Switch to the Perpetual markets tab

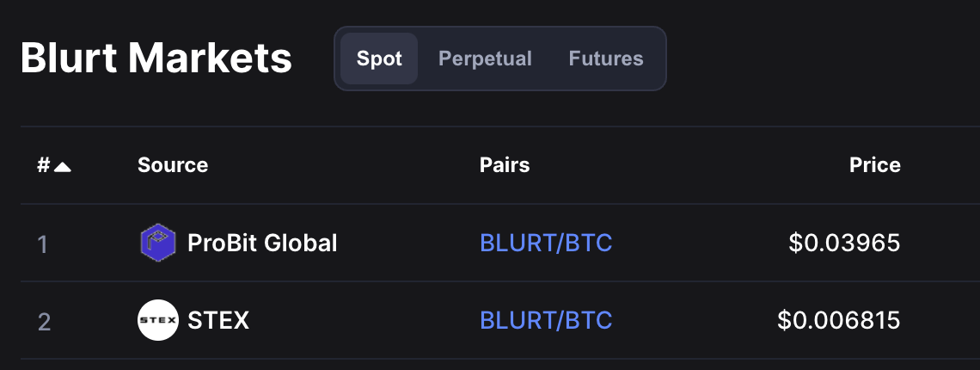pyautogui.click(x=485, y=59)
